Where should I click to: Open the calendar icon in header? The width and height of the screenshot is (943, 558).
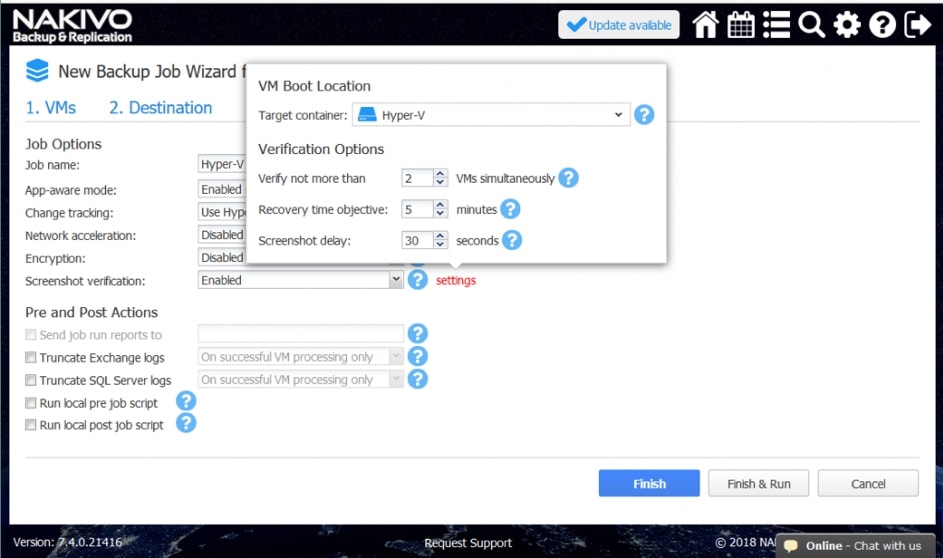click(741, 25)
